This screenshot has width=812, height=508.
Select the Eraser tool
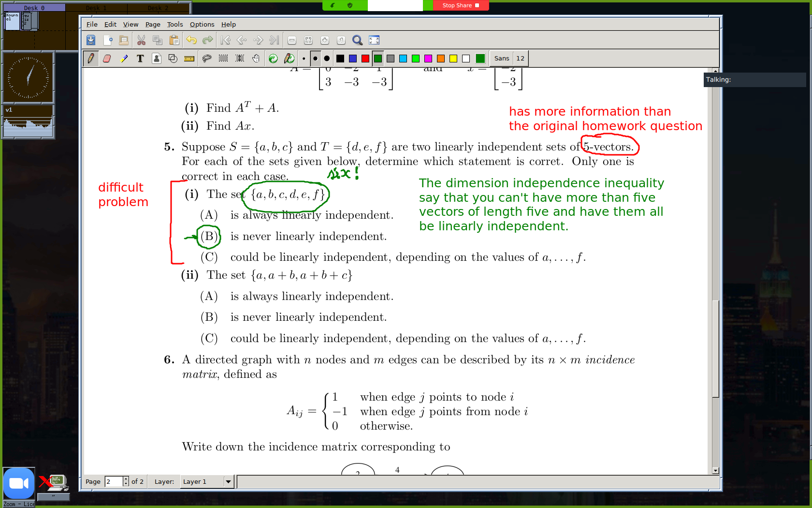(x=107, y=59)
